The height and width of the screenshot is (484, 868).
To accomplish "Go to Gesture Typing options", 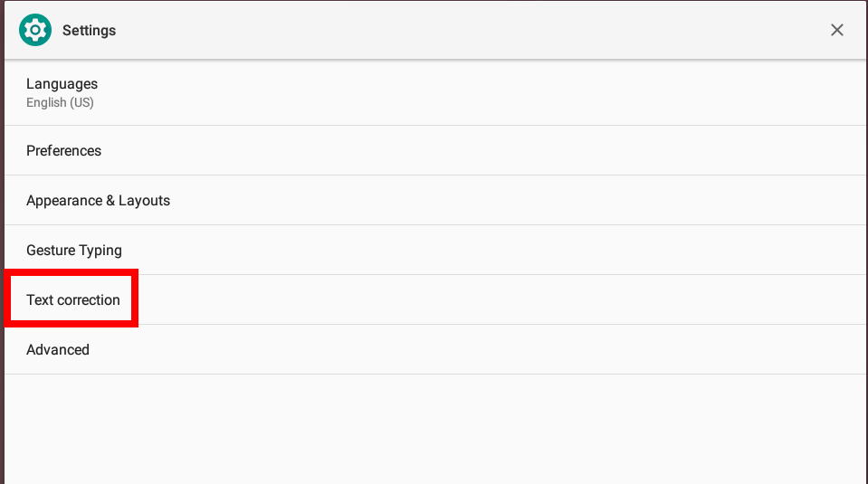I will pos(434,250).
